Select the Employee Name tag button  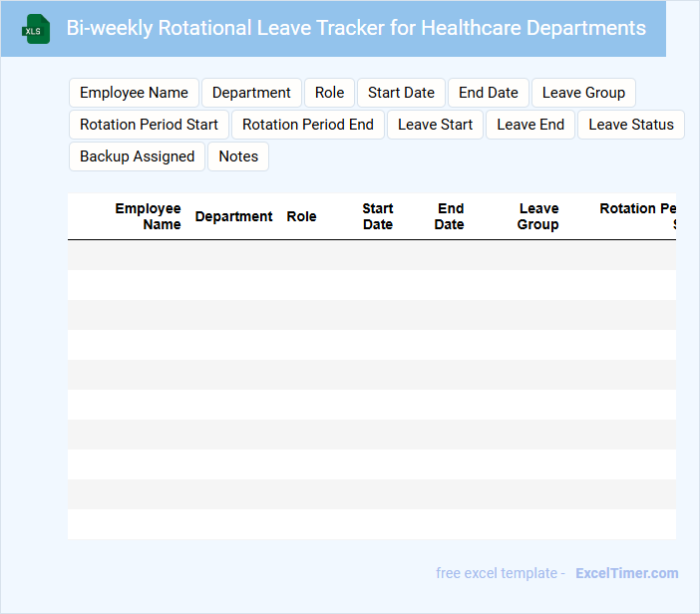(x=134, y=93)
